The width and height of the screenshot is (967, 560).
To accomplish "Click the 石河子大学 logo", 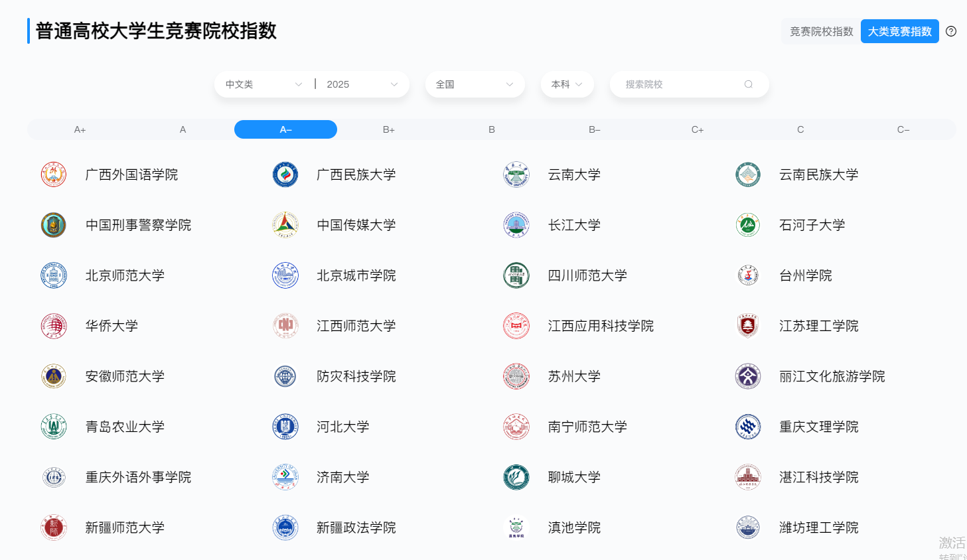I will pos(748,225).
